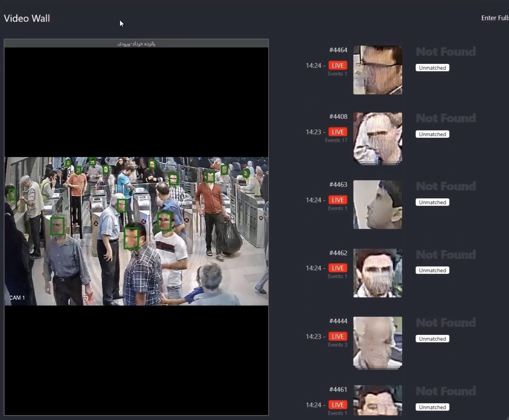Click the green status indicator in camera header

[8, 43]
